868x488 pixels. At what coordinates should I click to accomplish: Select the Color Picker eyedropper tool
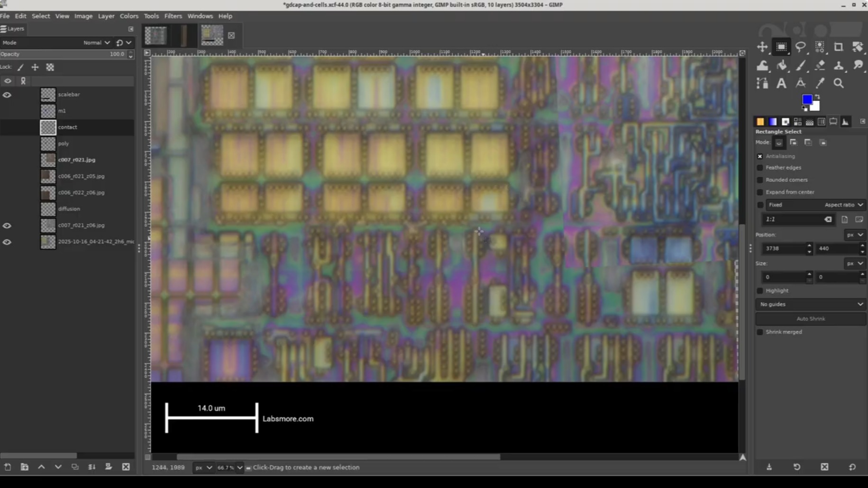click(819, 83)
